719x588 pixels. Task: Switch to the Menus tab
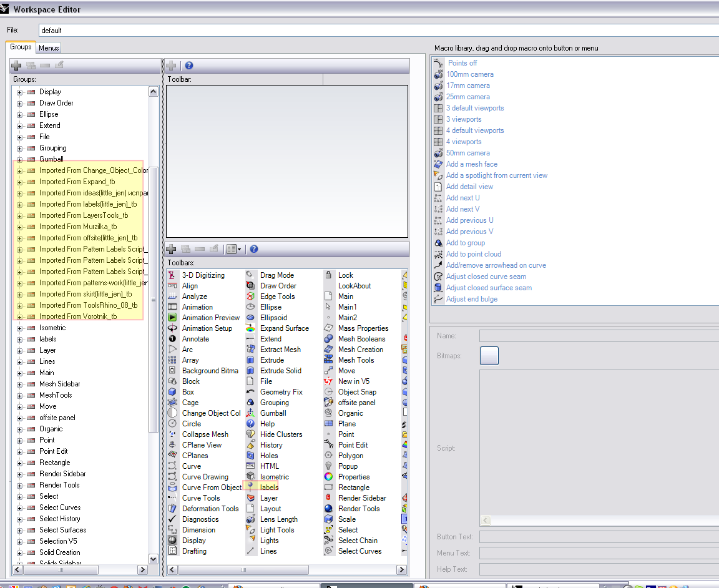[x=49, y=48]
